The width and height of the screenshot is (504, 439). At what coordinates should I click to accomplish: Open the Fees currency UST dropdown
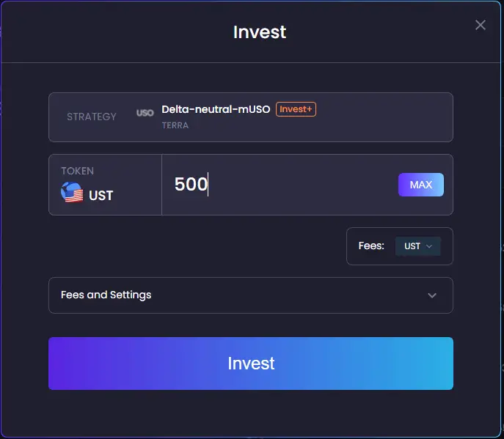click(x=417, y=246)
